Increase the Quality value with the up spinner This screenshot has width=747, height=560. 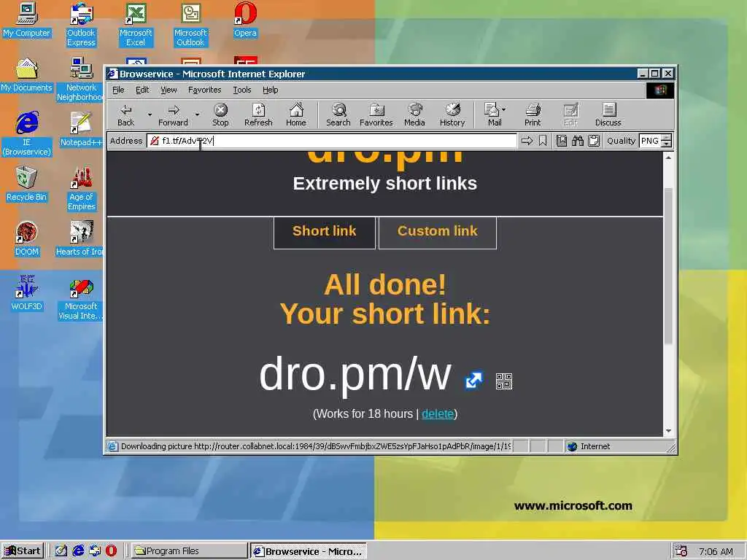click(x=667, y=138)
